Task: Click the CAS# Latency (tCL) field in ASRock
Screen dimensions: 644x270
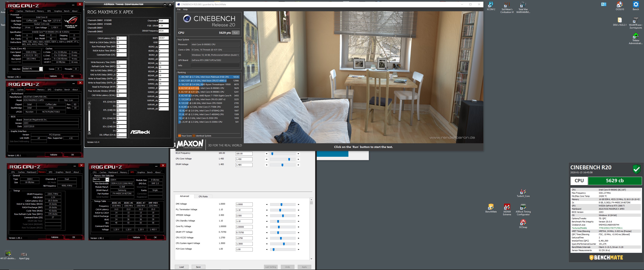Action: (x=121, y=38)
